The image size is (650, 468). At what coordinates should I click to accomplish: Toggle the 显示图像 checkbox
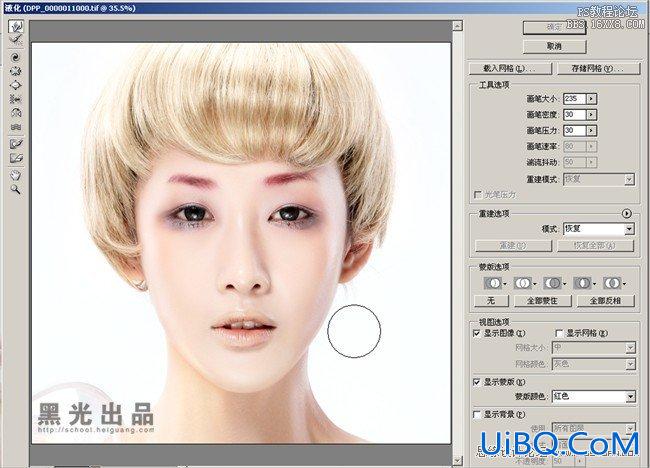[x=477, y=333]
